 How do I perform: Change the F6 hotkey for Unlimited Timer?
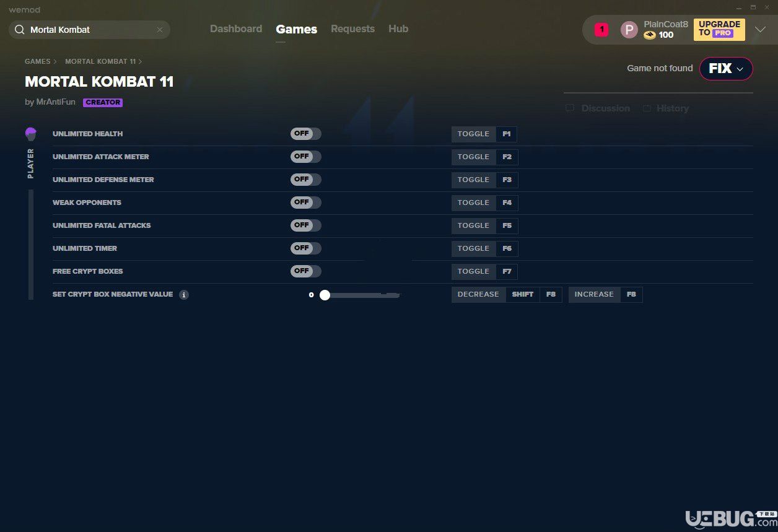tap(507, 248)
